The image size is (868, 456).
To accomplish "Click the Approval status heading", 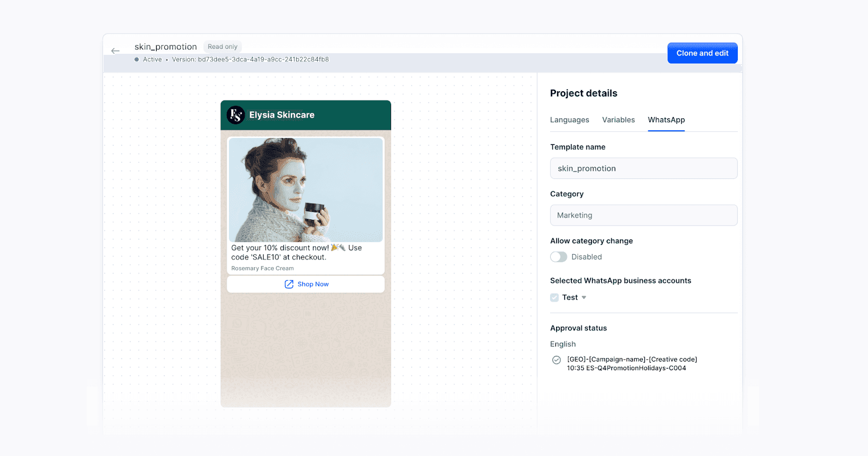I will pos(578,328).
